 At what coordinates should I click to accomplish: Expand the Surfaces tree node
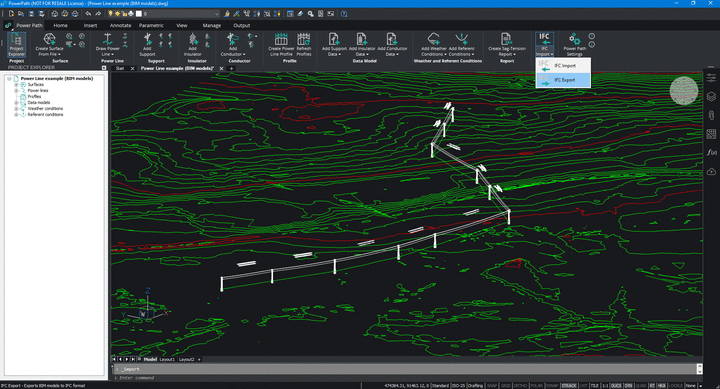[x=16, y=85]
